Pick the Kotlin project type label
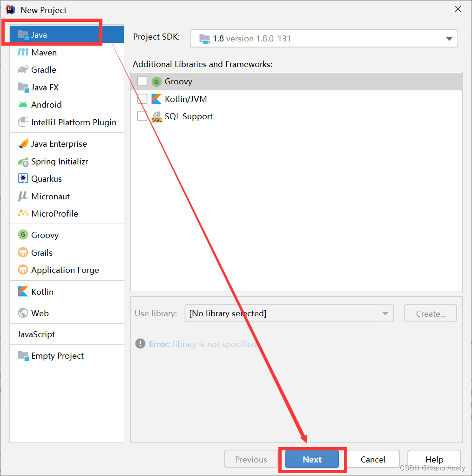Viewport: 472px width, 476px height. pos(42,292)
